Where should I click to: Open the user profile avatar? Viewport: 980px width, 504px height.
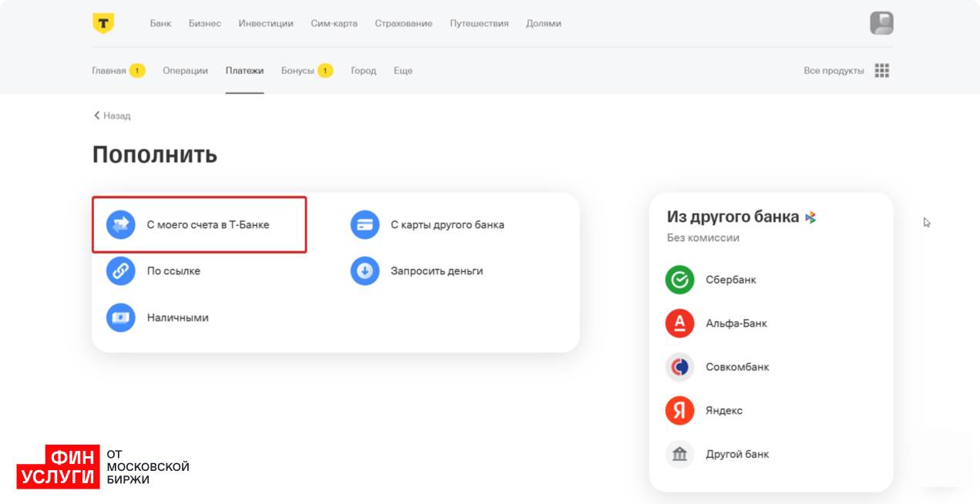(x=881, y=23)
